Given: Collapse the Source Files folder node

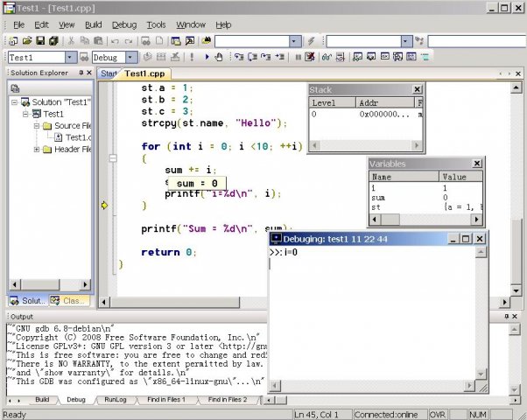Looking at the screenshot, I should [x=36, y=126].
